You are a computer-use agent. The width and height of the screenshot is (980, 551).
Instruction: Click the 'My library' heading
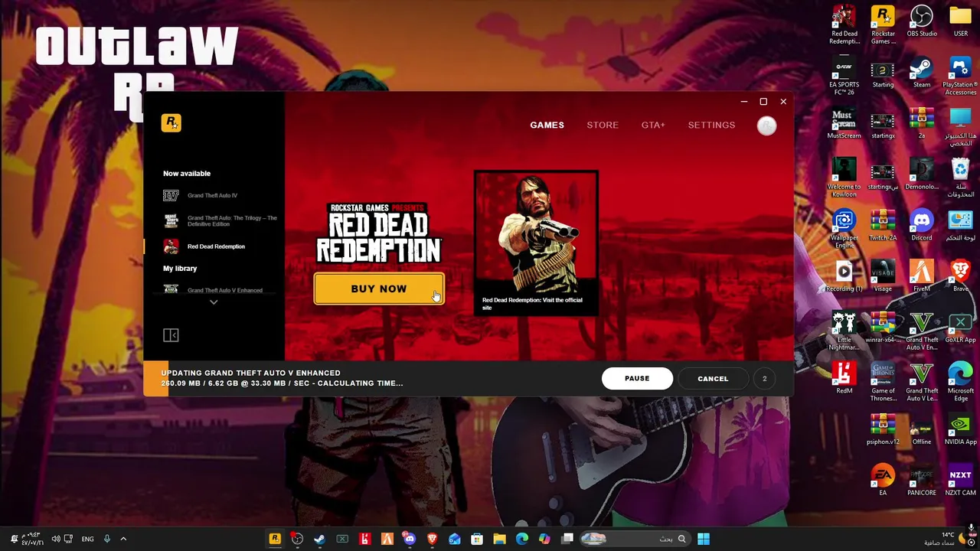180,269
